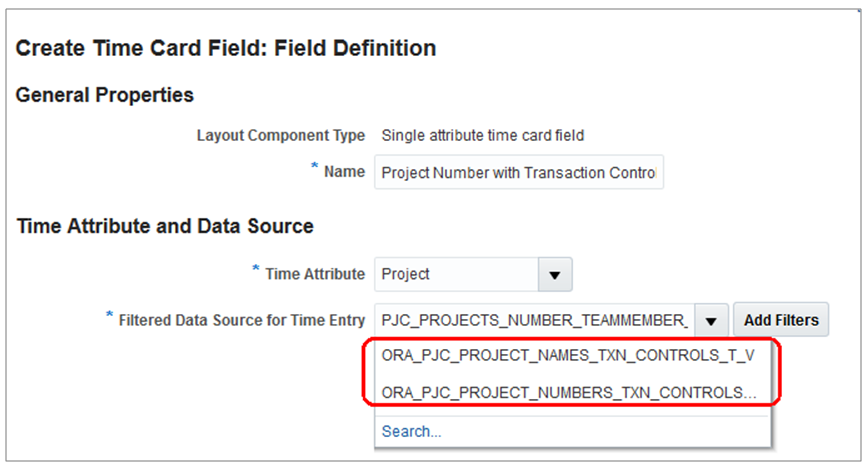Image resolution: width=868 pixels, height=465 pixels.
Task: Open the Filtered Data Source dropdown arrow
Action: coord(710,321)
